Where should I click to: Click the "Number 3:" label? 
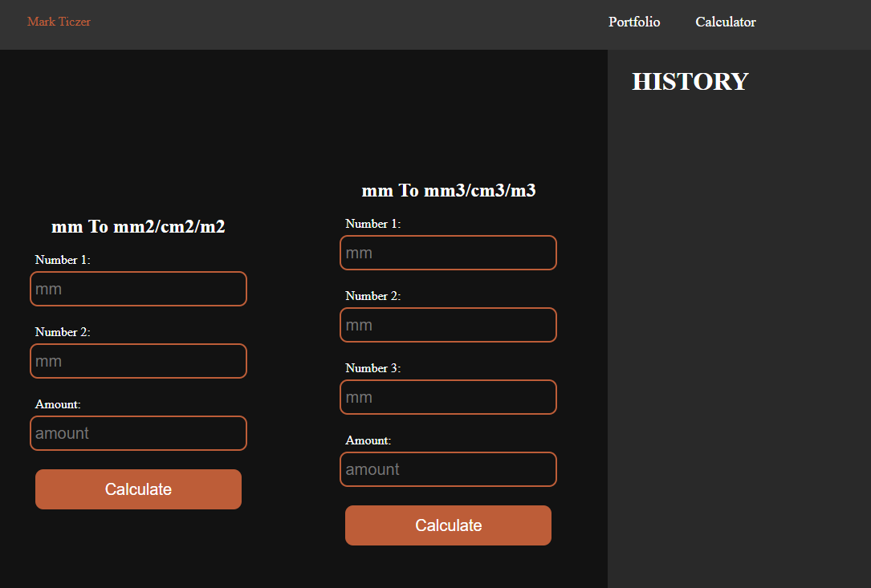[x=372, y=368]
